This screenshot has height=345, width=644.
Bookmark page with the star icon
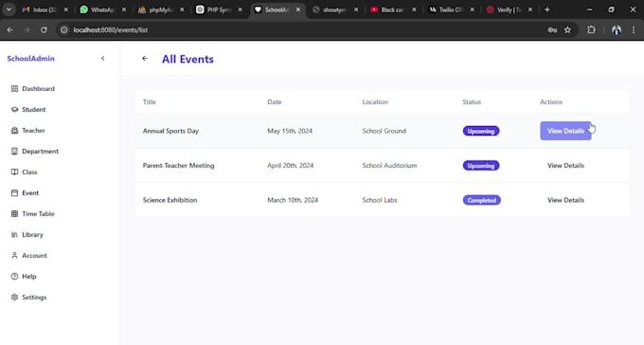click(x=567, y=30)
